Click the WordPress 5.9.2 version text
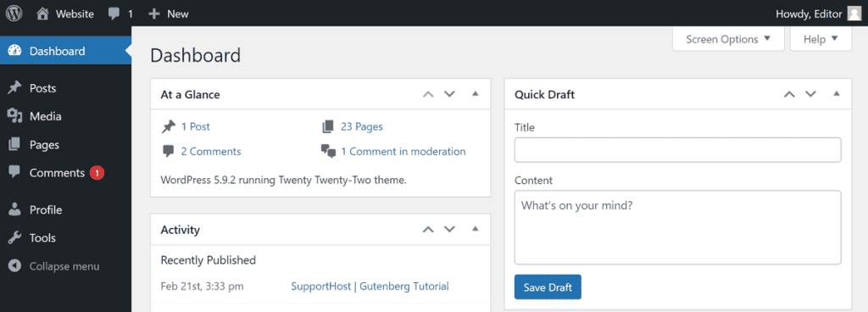 click(x=283, y=180)
